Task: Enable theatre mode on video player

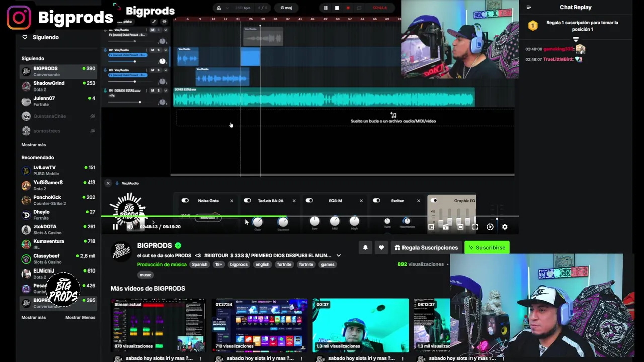Action: [x=460, y=227]
